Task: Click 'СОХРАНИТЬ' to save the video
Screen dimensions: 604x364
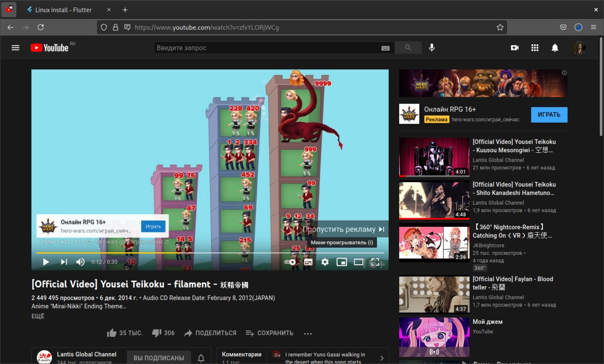Action: (x=269, y=333)
